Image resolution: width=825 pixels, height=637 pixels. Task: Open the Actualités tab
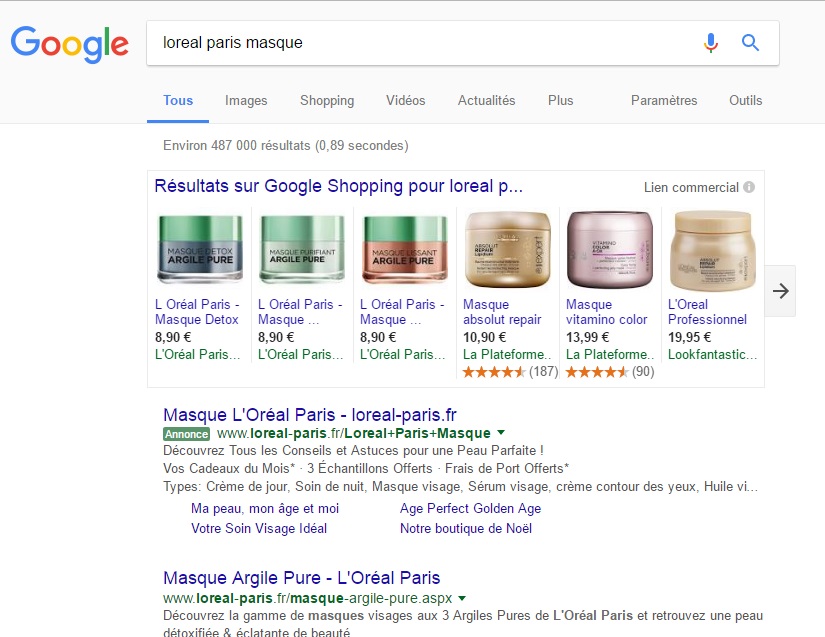(x=487, y=100)
